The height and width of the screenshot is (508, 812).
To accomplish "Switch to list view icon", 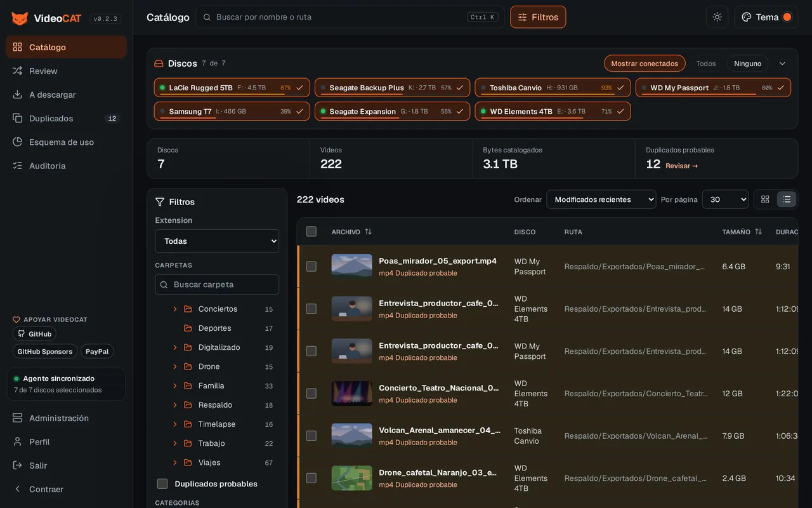I will (787, 199).
